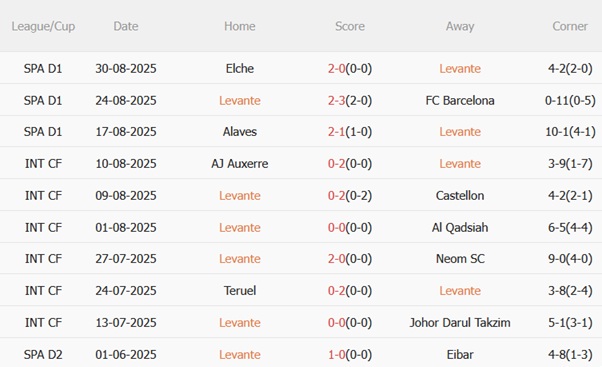Click the 2-3(2-0) score against FC Barcelona

pyautogui.click(x=350, y=101)
